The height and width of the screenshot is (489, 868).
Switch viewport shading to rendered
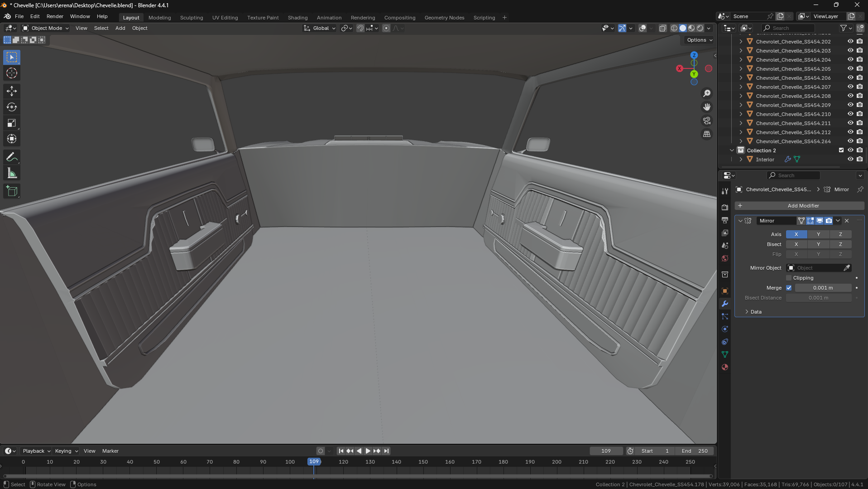coord(700,28)
